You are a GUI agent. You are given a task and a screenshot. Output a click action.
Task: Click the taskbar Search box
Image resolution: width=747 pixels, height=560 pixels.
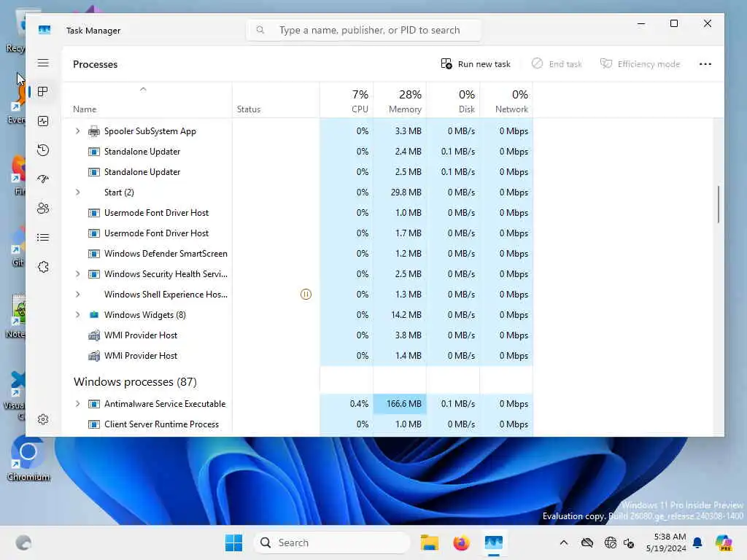point(332,542)
